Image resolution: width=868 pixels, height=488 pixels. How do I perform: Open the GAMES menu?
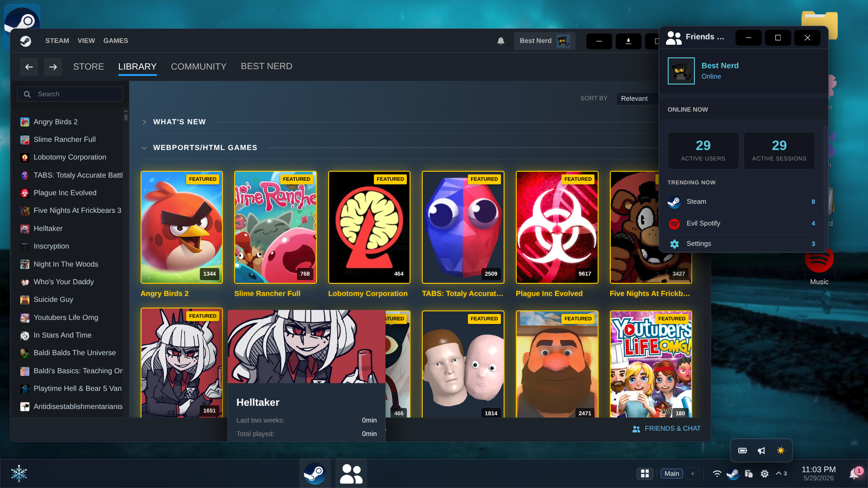pyautogui.click(x=116, y=41)
